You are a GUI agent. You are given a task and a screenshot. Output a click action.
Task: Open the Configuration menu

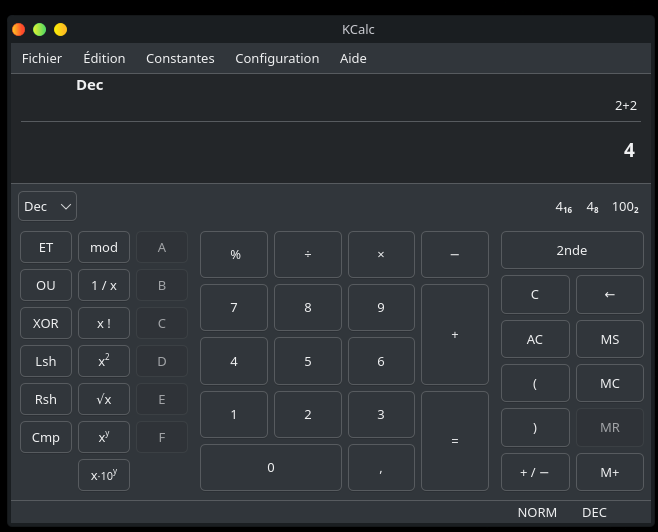(x=277, y=58)
